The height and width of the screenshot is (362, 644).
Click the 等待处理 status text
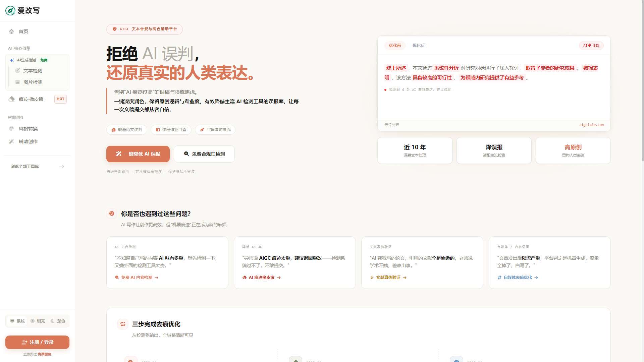pos(391,125)
